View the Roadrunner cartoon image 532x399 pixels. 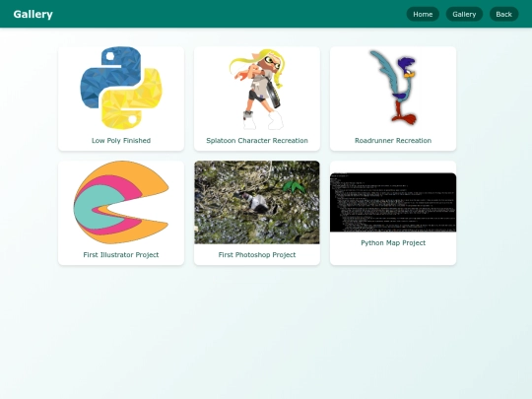(393, 88)
